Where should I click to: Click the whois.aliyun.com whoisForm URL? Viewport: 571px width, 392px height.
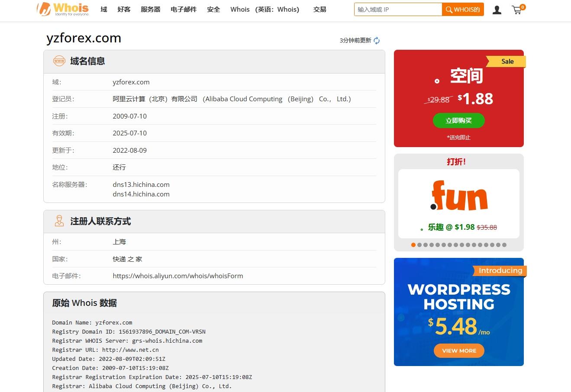[178, 276]
